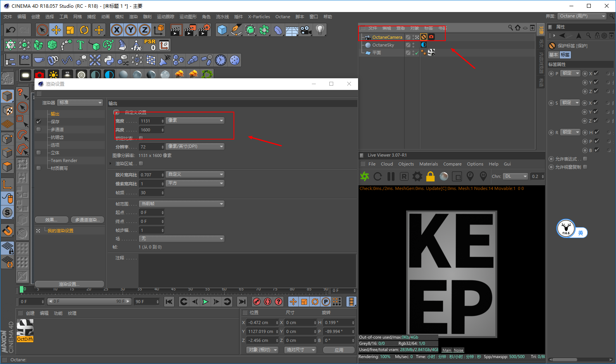Open the Chn channel dropdown showing DL
This screenshot has width=616, height=364.
tap(516, 176)
